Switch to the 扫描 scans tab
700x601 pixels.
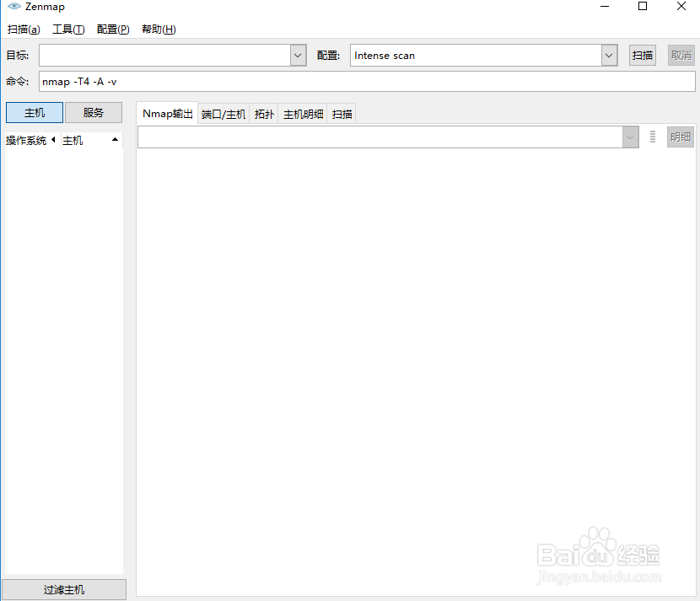pyautogui.click(x=342, y=115)
